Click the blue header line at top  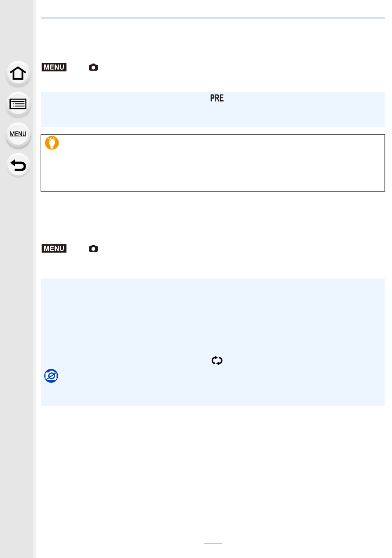213,18
